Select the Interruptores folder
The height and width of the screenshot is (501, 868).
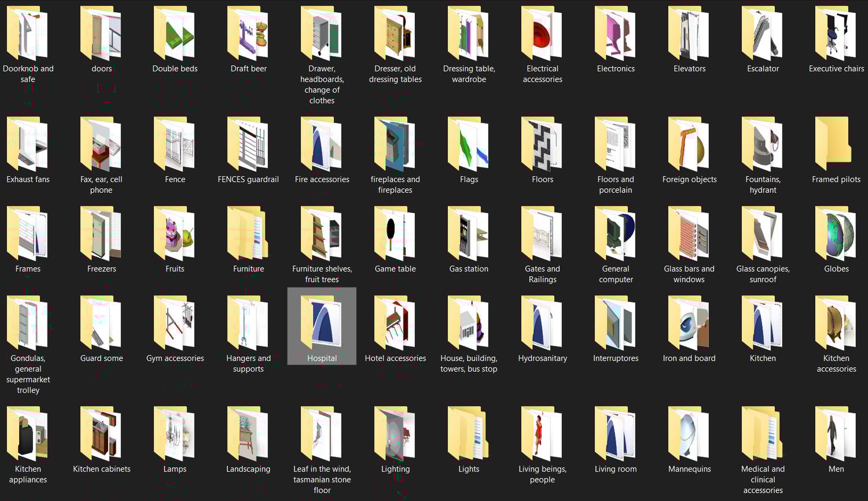coord(616,323)
